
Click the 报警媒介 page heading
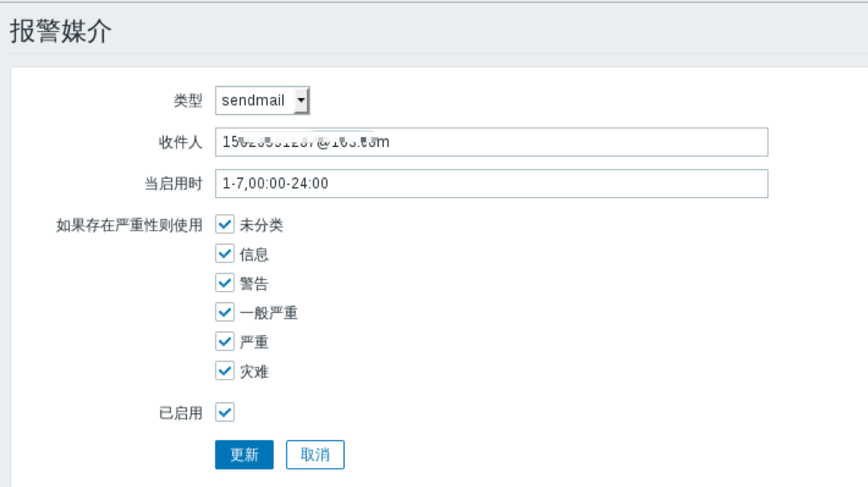(61, 31)
